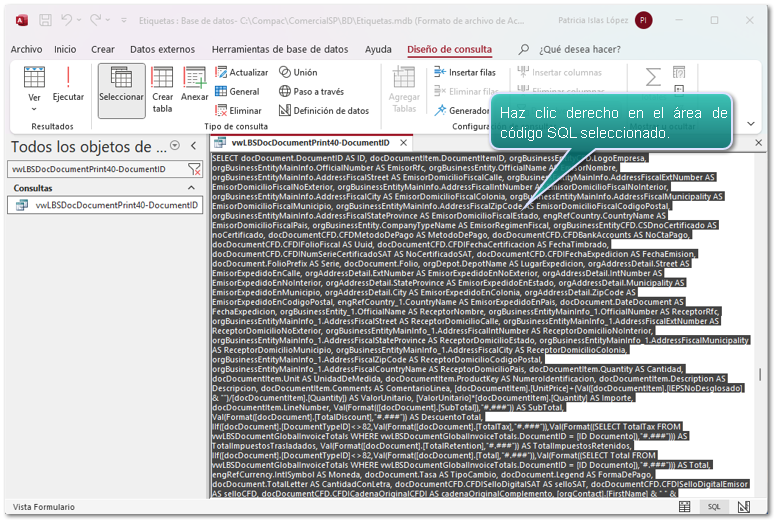The image size is (777, 523).
Task: Click the SELECT docDocument.DocumentID line in SQL
Action: tap(429, 158)
